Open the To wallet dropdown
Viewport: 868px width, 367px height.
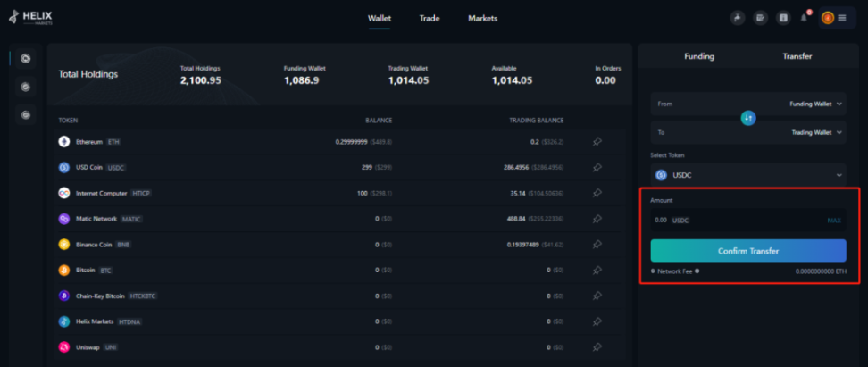coord(748,132)
